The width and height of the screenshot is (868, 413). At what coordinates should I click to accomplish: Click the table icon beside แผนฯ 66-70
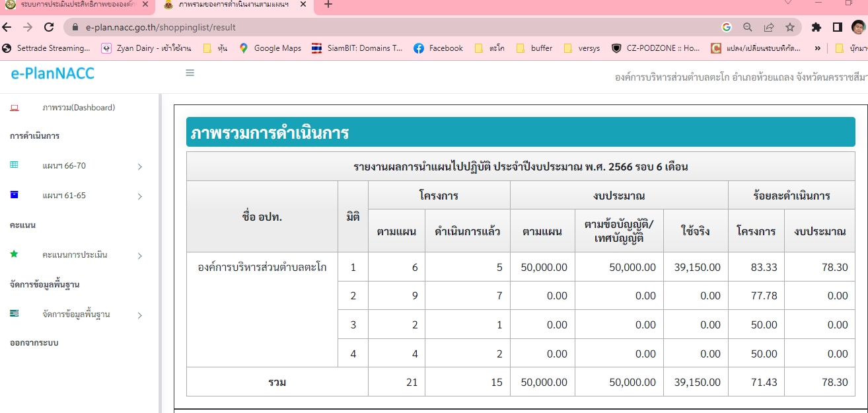(15, 165)
